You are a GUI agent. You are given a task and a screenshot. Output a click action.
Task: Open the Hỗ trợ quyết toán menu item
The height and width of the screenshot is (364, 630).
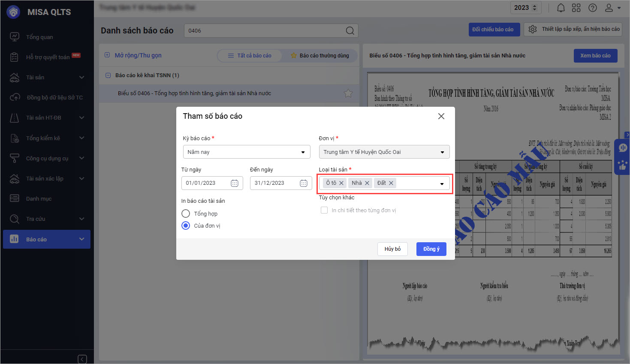[x=47, y=57]
